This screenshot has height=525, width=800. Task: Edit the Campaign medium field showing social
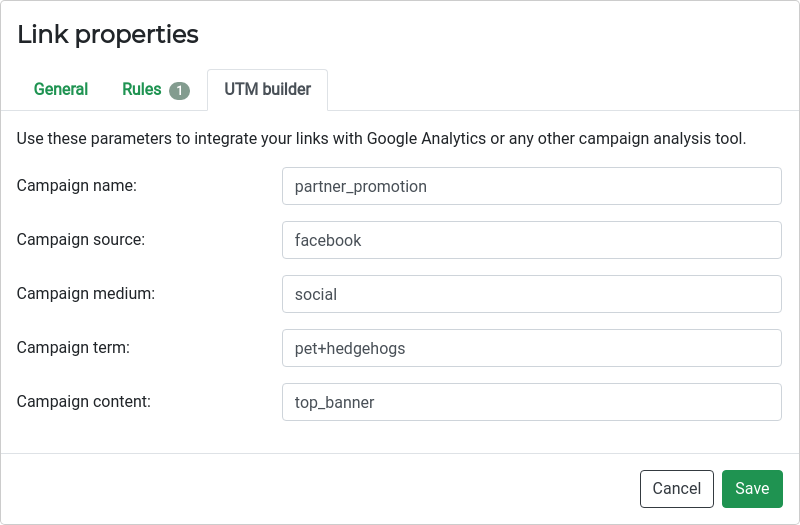click(532, 294)
